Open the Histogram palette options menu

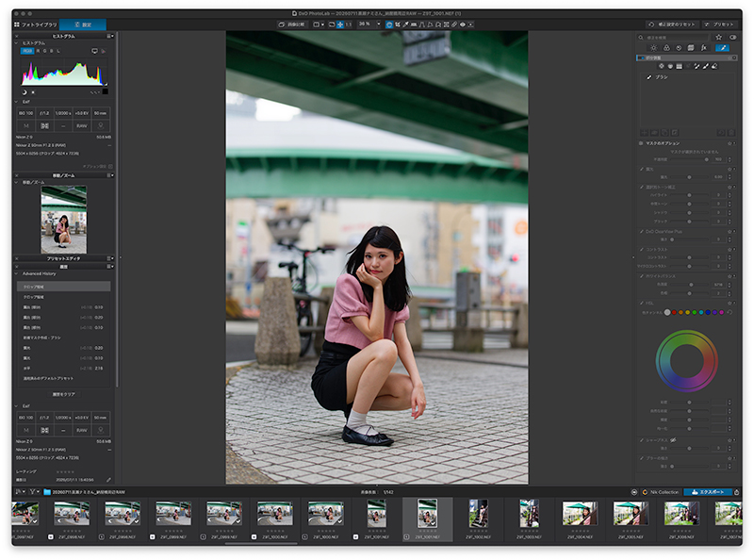pyautogui.click(x=110, y=36)
